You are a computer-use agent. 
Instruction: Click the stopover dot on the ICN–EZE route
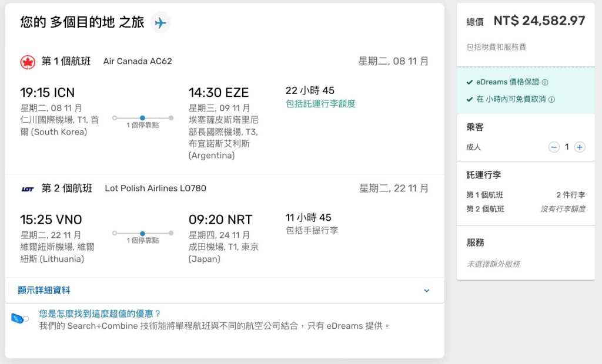pyautogui.click(x=142, y=118)
